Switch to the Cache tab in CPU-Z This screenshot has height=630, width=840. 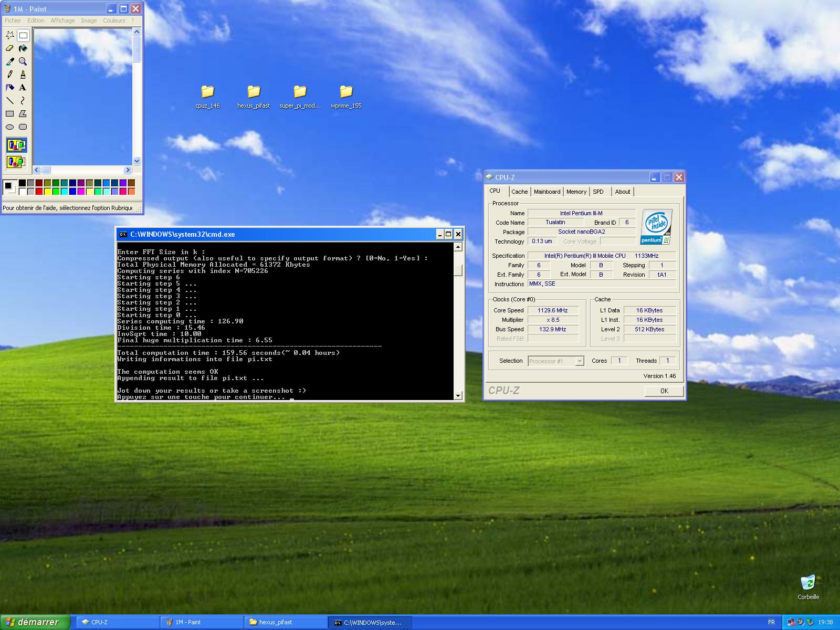(x=519, y=192)
